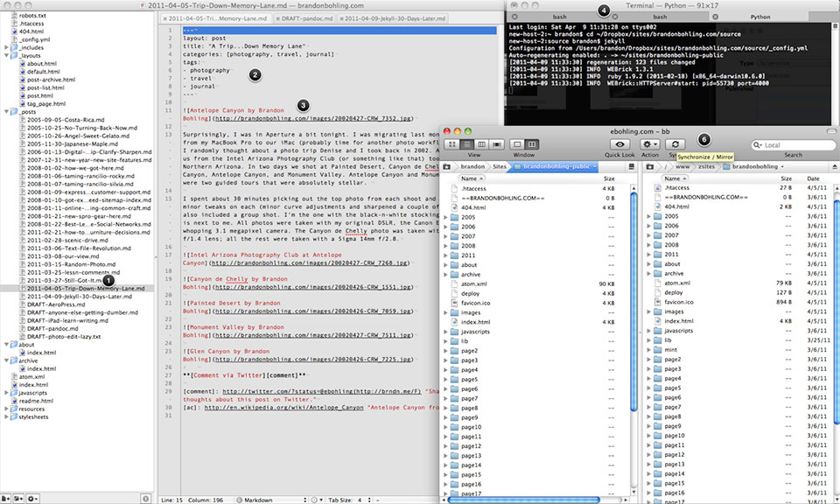This screenshot has height=504, width=840.
Task: Expand the _includes folder
Action: [7, 47]
